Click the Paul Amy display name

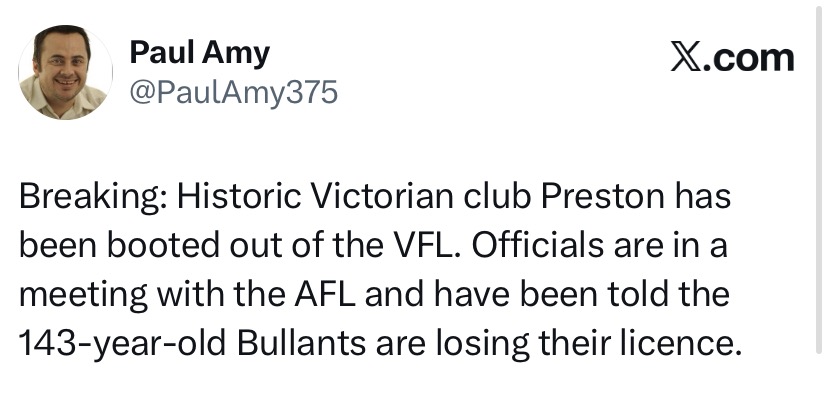click(x=200, y=52)
